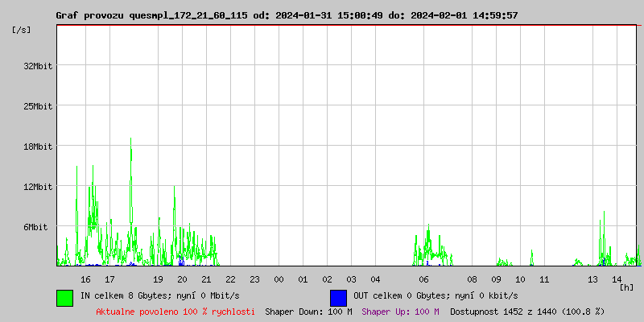
Task: Click hour 06 on the time axis
Action: [423, 279]
